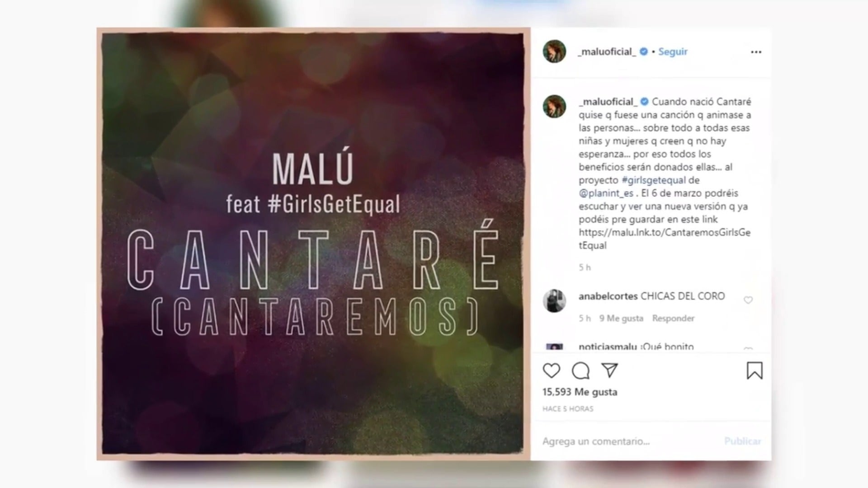
Task: Click the anabelcortes username
Action: 608,296
